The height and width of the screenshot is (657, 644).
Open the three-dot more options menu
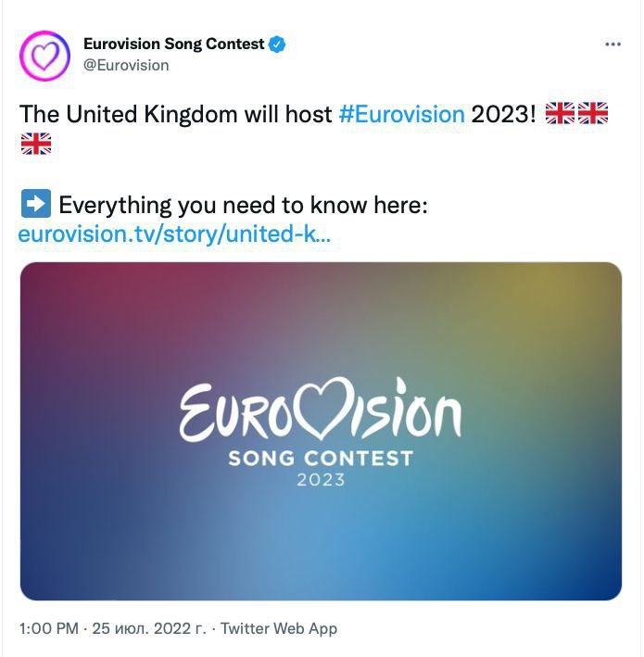point(612,44)
